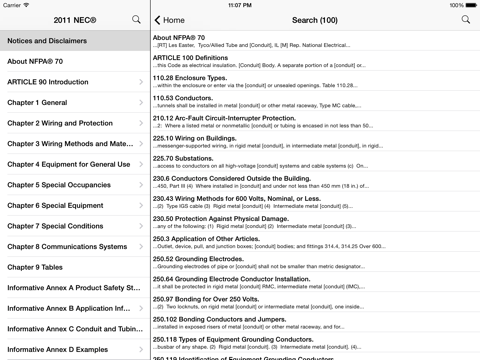
Task: Open result 110.28 Enclosure Types
Action: coord(316,81)
